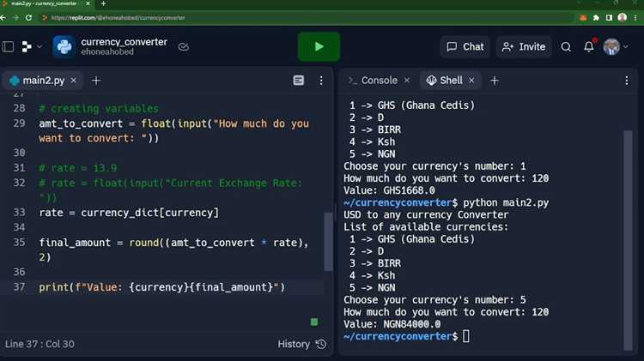The height and width of the screenshot is (361, 644).
Task: Switch to the Console tab
Action: tap(373, 81)
